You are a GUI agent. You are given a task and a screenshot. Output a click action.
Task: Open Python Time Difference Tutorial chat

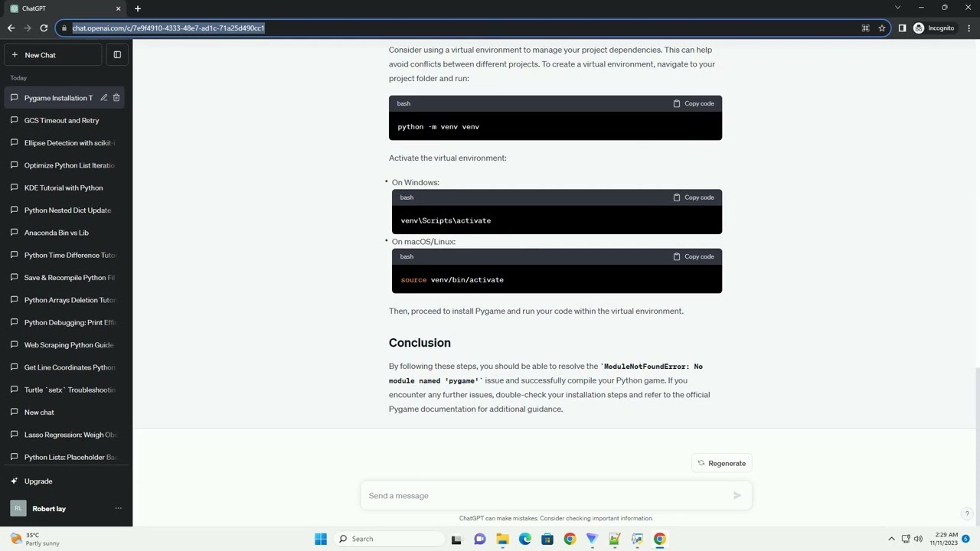coord(66,255)
